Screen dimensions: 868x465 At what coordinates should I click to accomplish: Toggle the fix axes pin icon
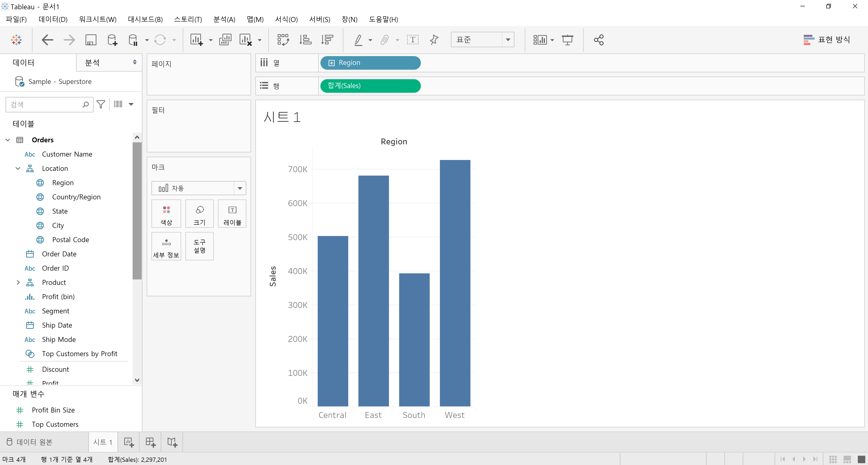pyautogui.click(x=434, y=40)
